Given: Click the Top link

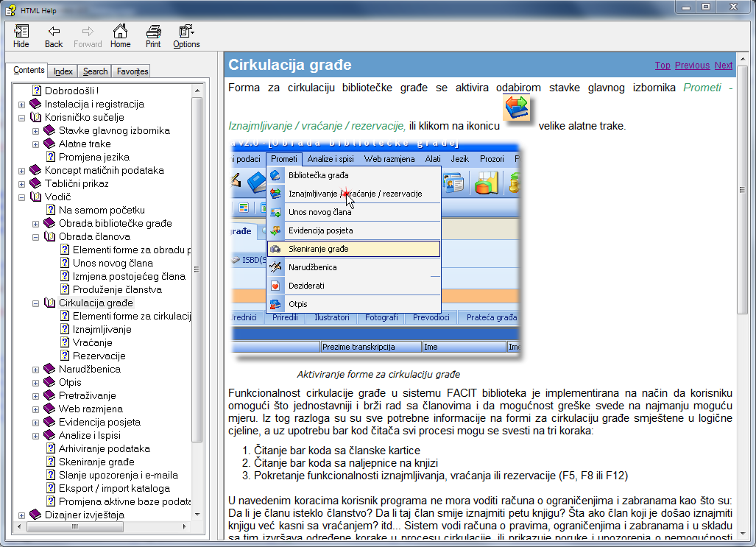Looking at the screenshot, I should click(663, 66).
